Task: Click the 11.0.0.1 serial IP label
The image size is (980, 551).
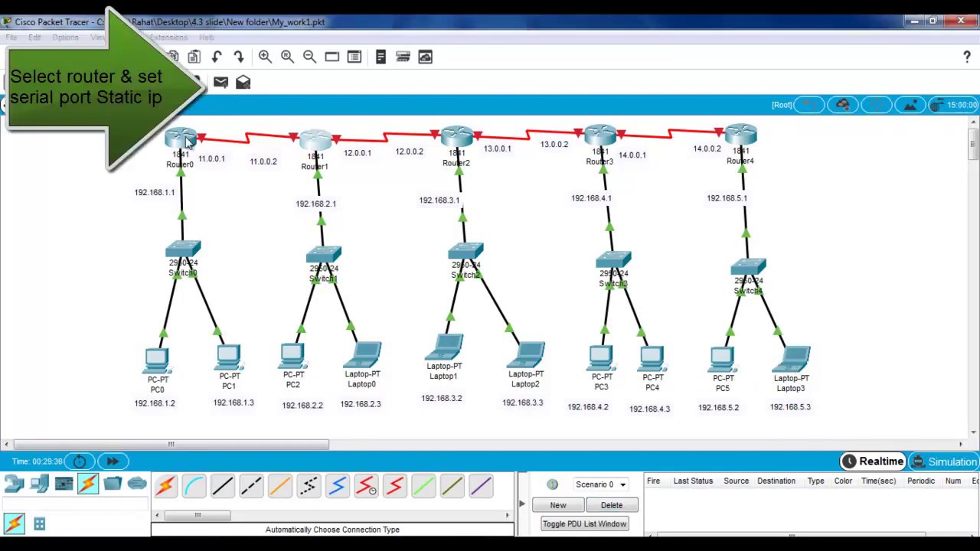Action: (x=211, y=158)
